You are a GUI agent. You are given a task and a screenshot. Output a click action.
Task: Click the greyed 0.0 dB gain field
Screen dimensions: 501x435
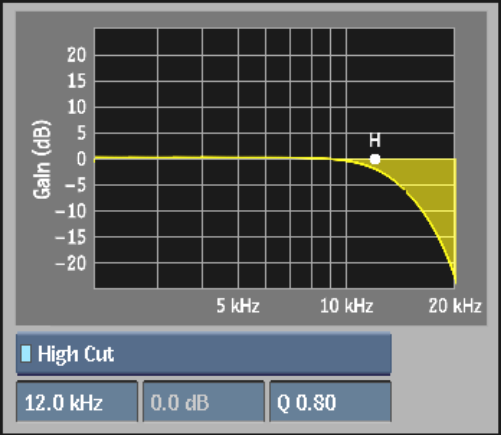[204, 402]
